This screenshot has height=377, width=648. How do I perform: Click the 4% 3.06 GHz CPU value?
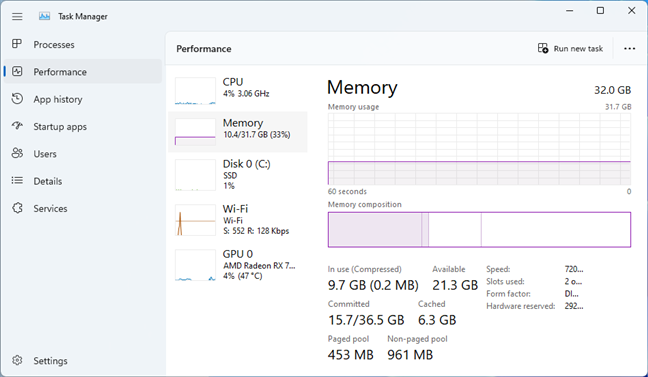pos(246,94)
